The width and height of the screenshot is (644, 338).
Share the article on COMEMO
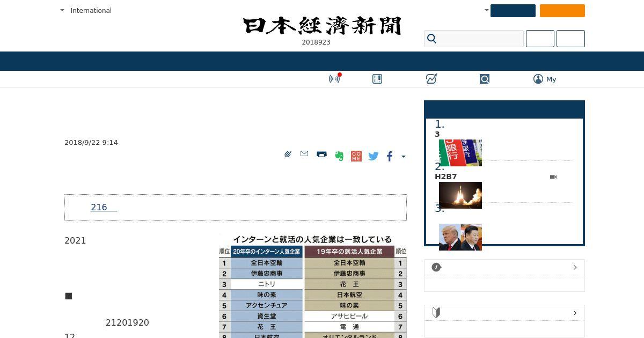[x=356, y=156]
